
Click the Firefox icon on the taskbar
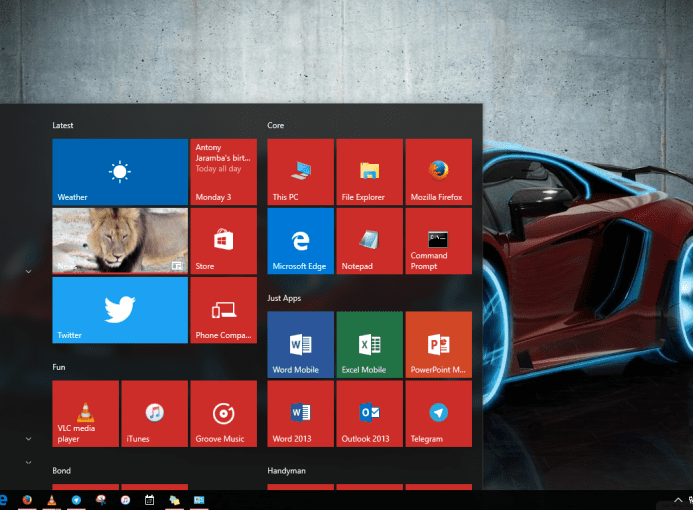(x=27, y=500)
